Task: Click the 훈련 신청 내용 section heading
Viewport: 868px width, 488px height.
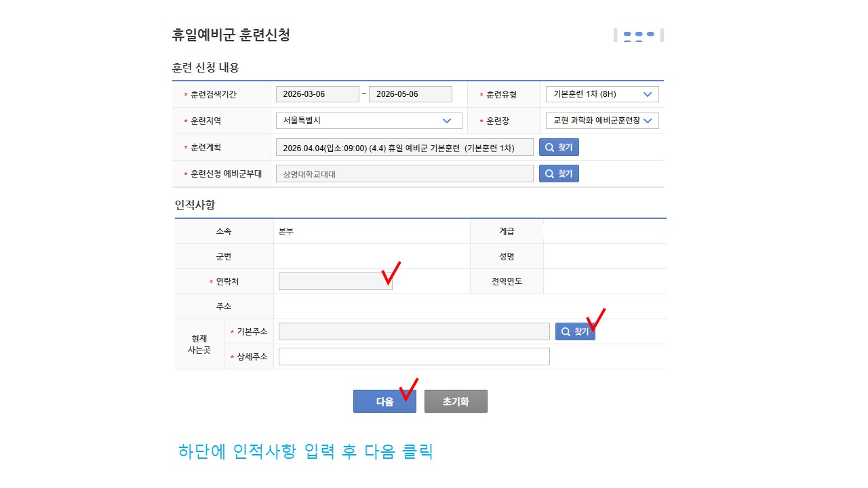Action: [x=205, y=68]
